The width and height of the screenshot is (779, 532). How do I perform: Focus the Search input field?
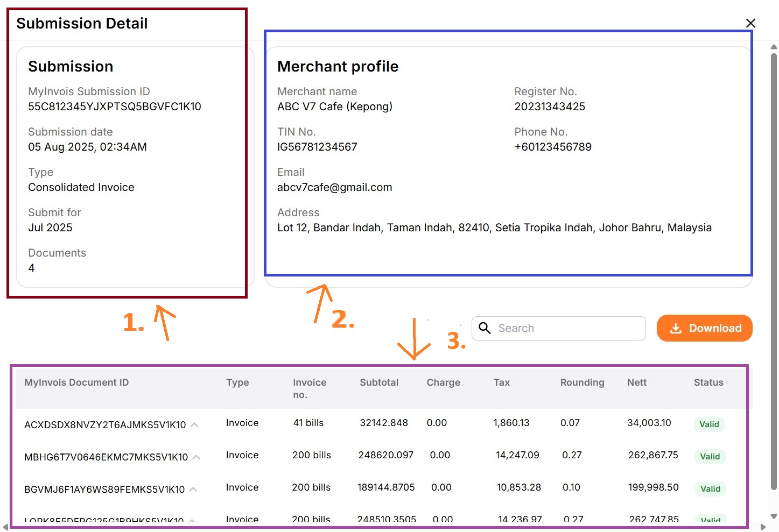click(x=568, y=328)
